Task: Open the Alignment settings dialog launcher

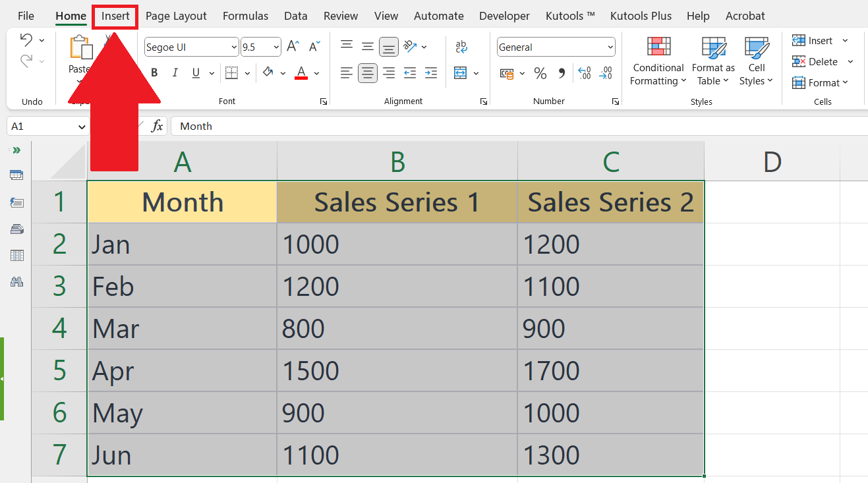Action: click(x=484, y=101)
